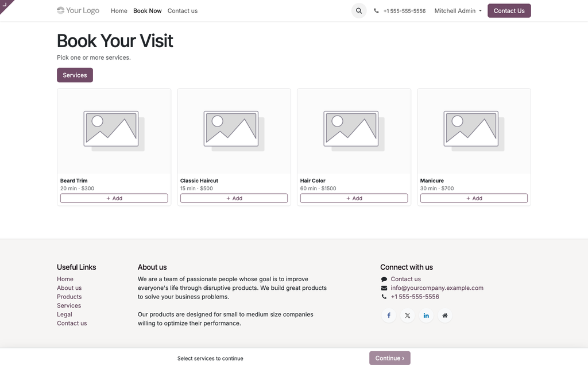
Task: Click the footer phone number link
Action: point(415,297)
